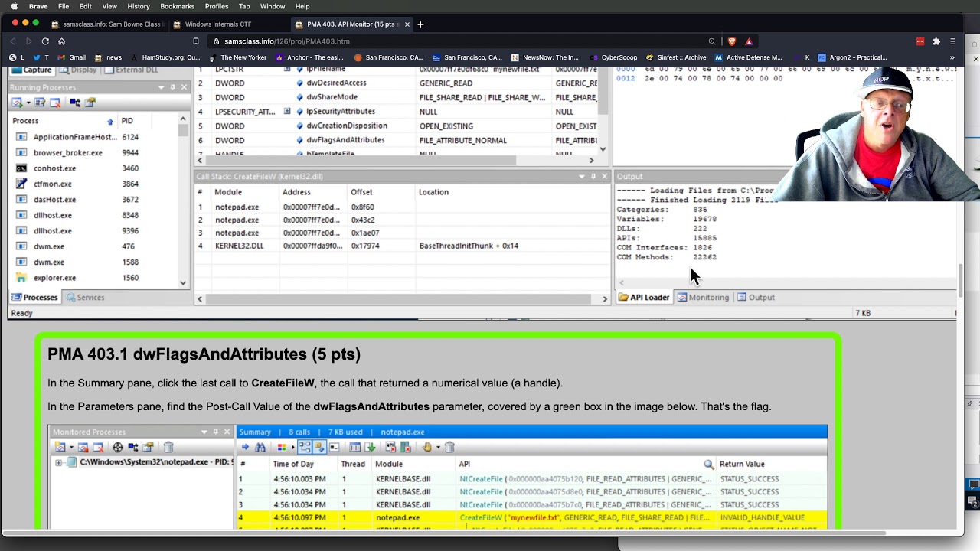The image size is (980, 551).
Task: Switch to the Capture tab
Action: click(31, 70)
